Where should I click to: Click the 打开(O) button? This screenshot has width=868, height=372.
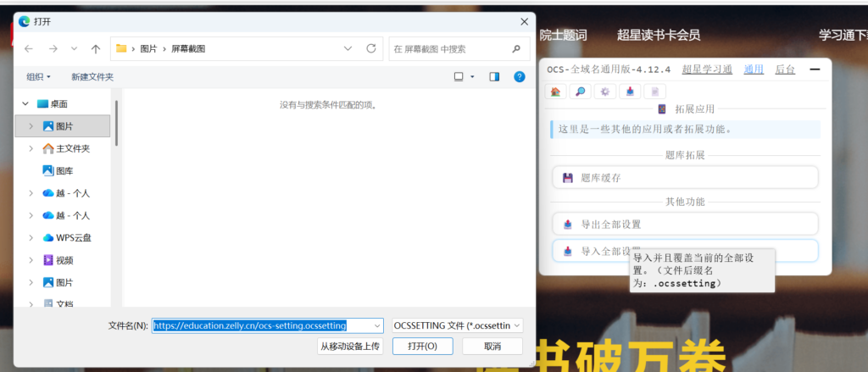[422, 346]
